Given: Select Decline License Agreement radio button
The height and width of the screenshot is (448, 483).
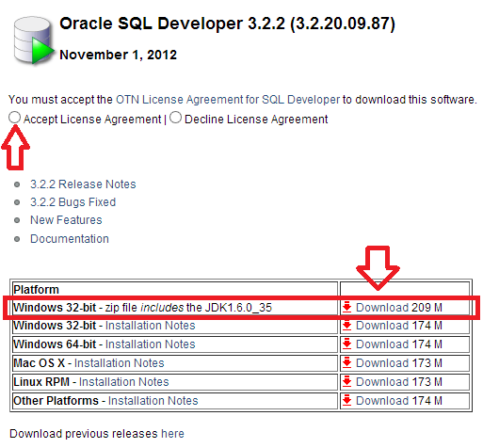Looking at the screenshot, I should (x=175, y=118).
